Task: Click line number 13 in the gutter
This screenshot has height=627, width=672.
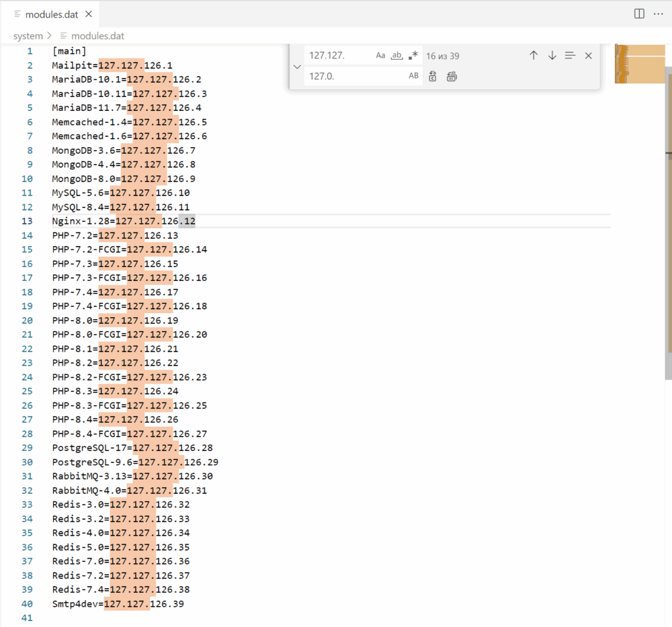Action: click(27, 221)
